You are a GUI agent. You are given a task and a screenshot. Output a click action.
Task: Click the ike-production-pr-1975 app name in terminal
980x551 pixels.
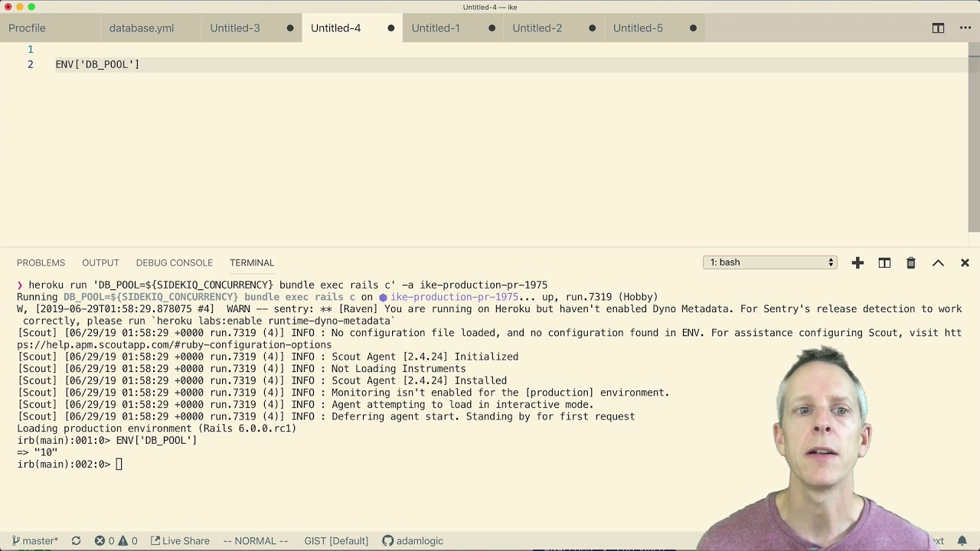point(454,297)
